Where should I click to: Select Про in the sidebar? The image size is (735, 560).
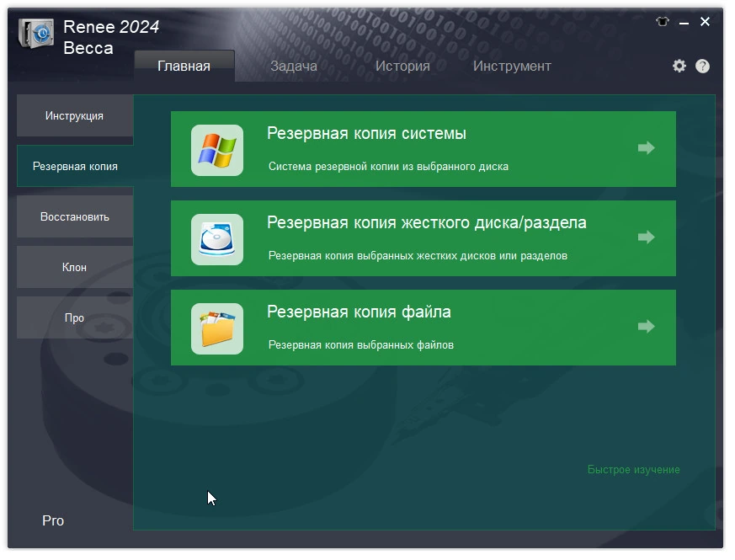pyautogui.click(x=75, y=318)
